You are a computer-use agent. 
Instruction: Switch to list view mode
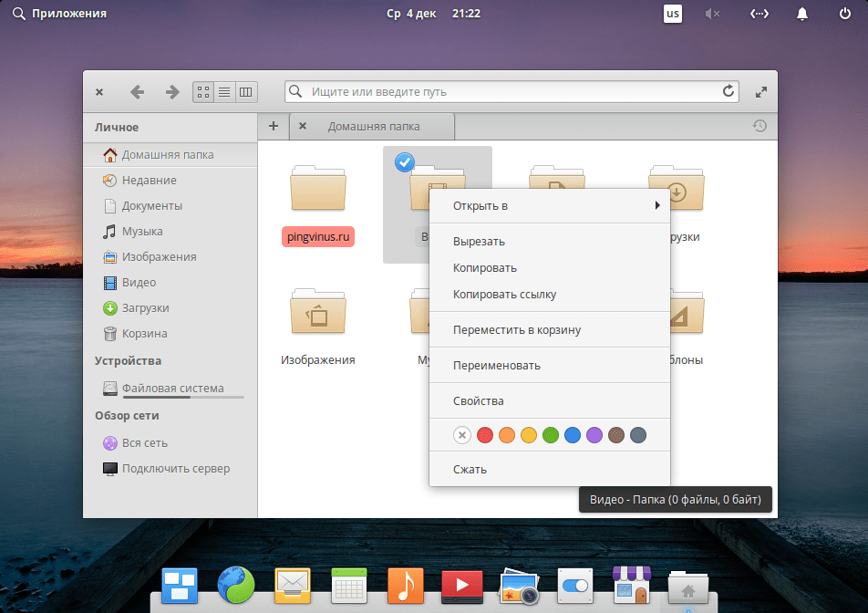click(x=224, y=92)
